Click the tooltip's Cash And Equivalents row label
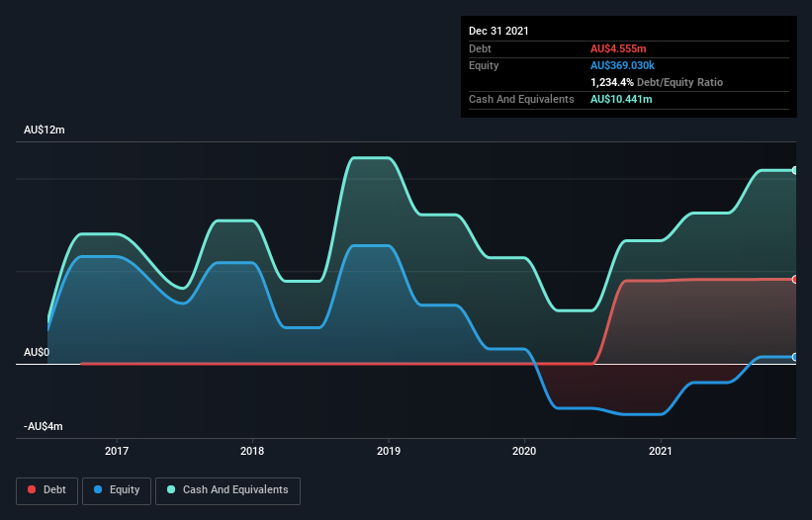Viewport: 812px width, 520px height. [521, 99]
